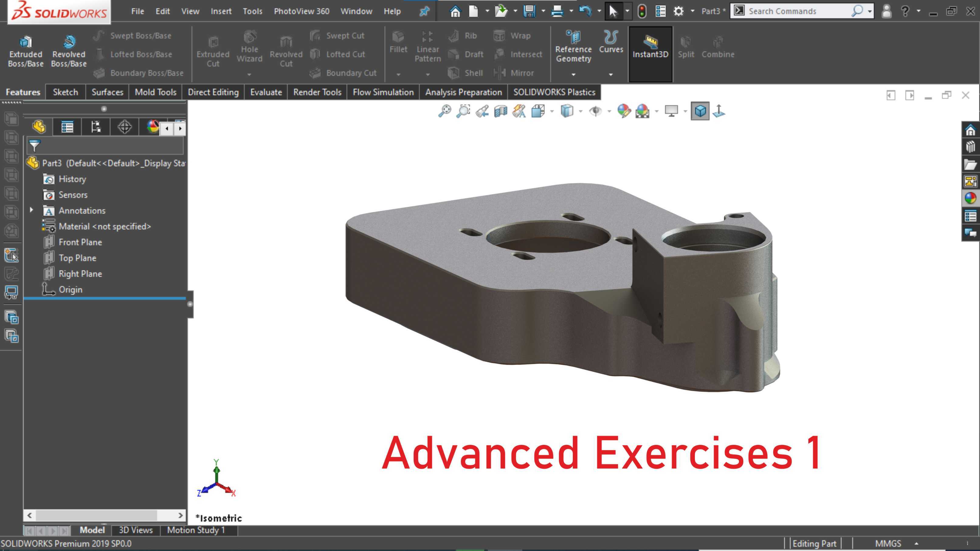
Task: Expand the Annotations tree node
Action: pos(32,210)
